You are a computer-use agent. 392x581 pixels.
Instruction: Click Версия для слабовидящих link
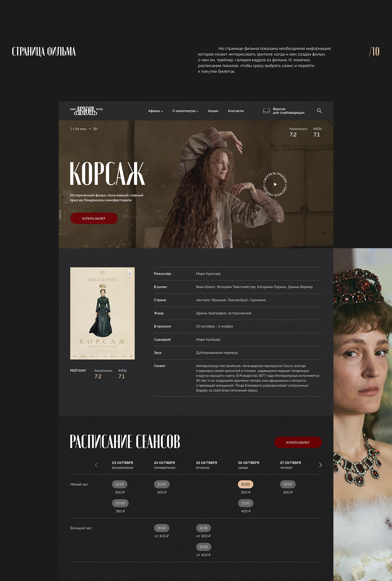click(x=289, y=111)
